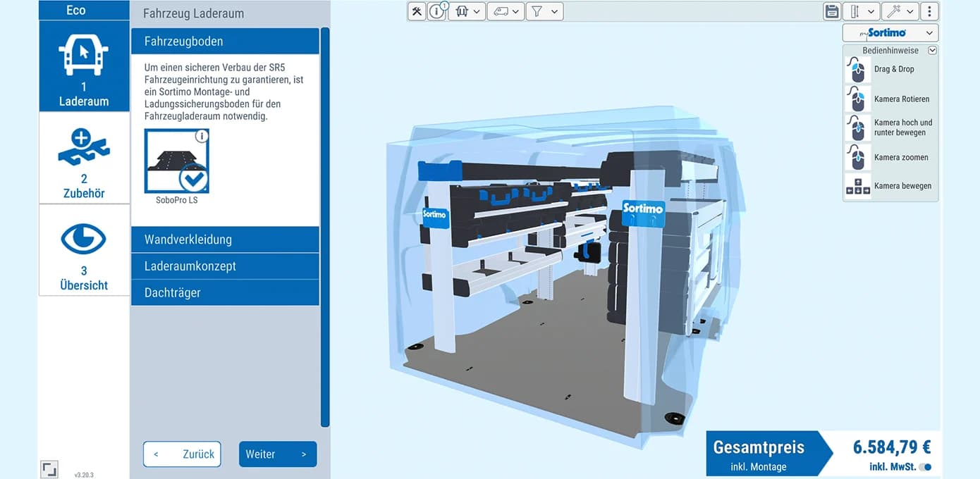Open the van side-view dropdown
This screenshot has height=479, width=980.
(x=505, y=11)
